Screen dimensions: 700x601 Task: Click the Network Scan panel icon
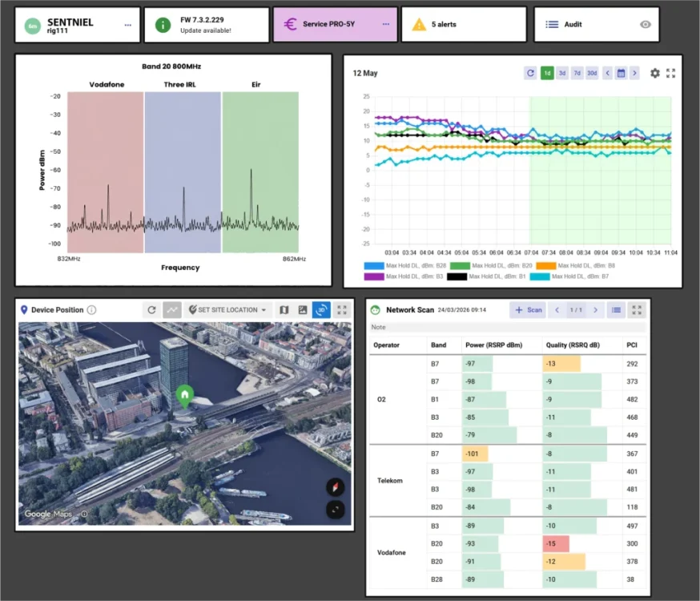tap(376, 310)
